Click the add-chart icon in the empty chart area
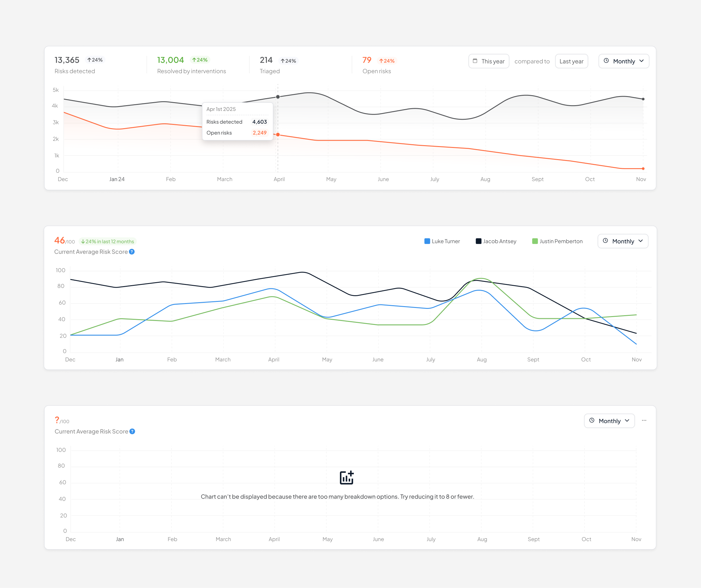 (347, 477)
